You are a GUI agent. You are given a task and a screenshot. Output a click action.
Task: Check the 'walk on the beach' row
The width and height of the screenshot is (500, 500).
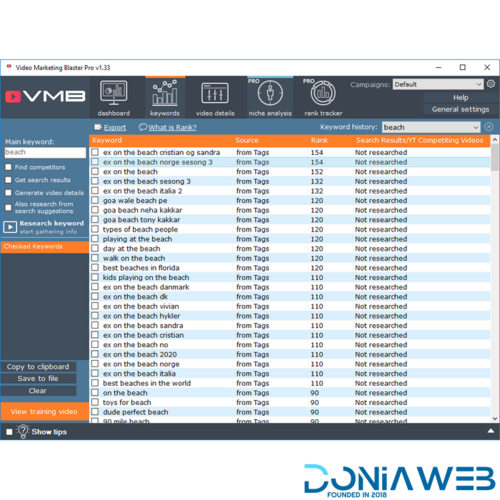[95, 258]
